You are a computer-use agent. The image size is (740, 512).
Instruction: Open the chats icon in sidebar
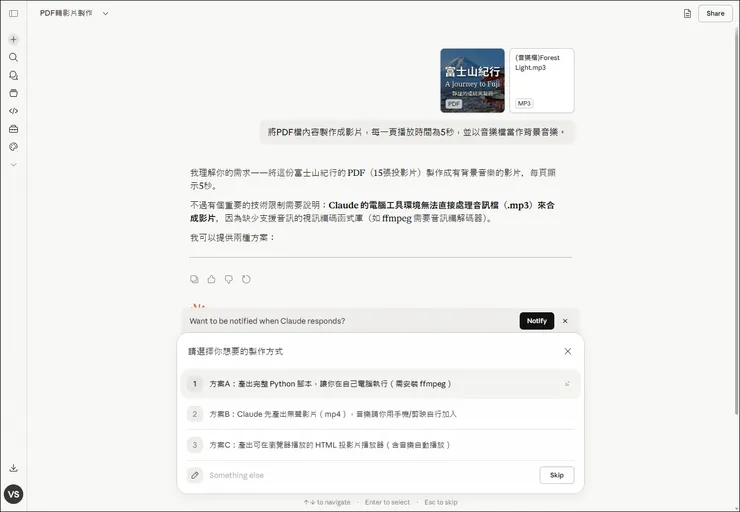tap(14, 76)
